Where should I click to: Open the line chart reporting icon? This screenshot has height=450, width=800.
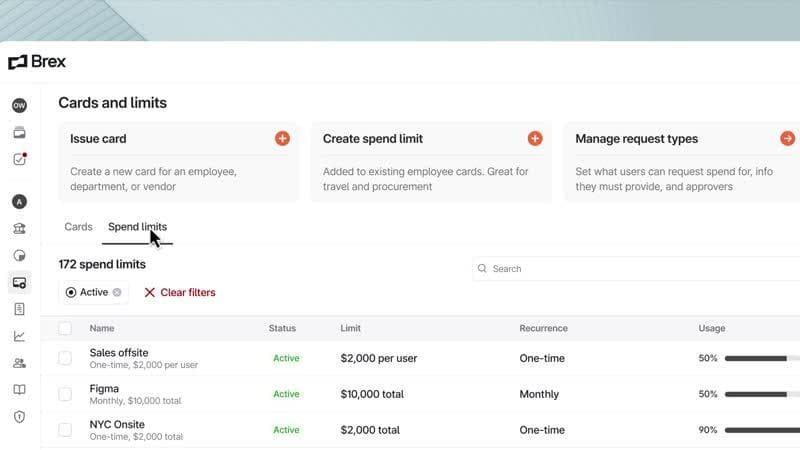coord(19,336)
